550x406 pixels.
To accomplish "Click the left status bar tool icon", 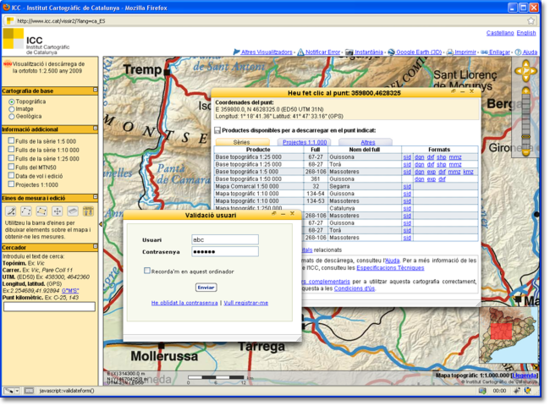I will point(9,391).
